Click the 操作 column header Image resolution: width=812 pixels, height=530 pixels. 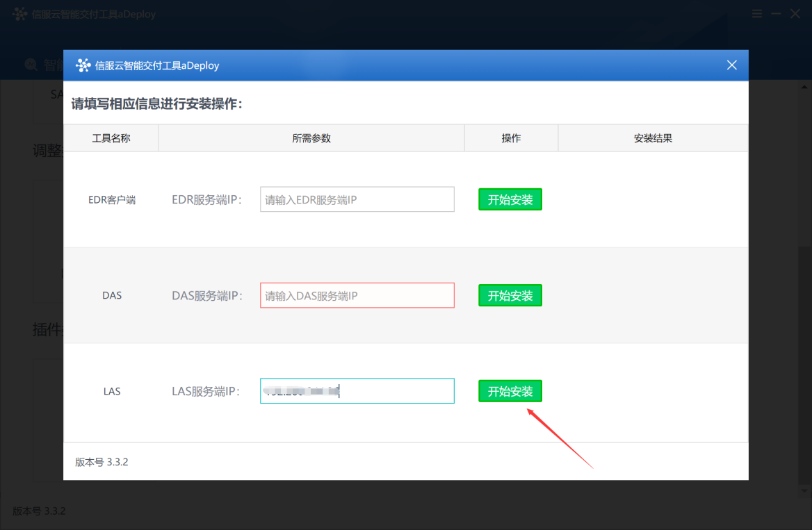pyautogui.click(x=511, y=138)
